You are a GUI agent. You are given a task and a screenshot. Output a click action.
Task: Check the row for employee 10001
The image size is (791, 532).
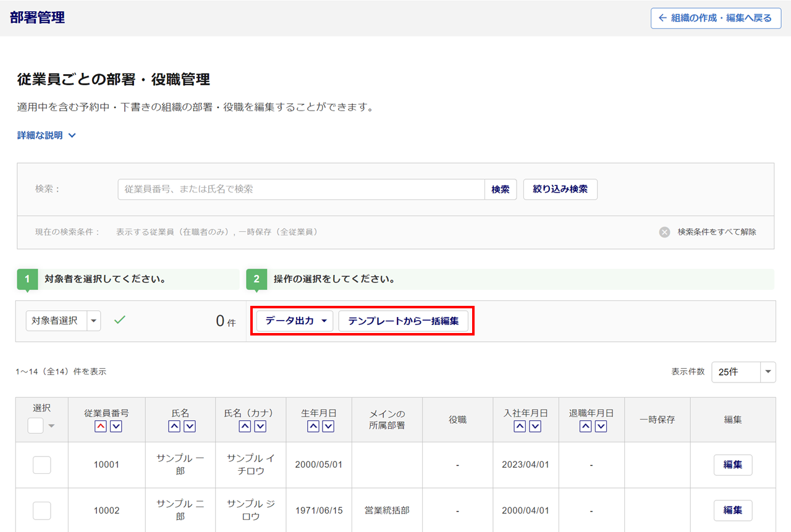pos(41,465)
